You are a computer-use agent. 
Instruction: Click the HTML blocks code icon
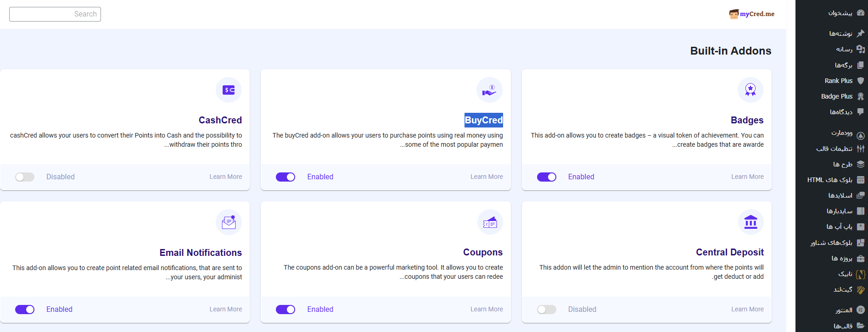[861, 180]
